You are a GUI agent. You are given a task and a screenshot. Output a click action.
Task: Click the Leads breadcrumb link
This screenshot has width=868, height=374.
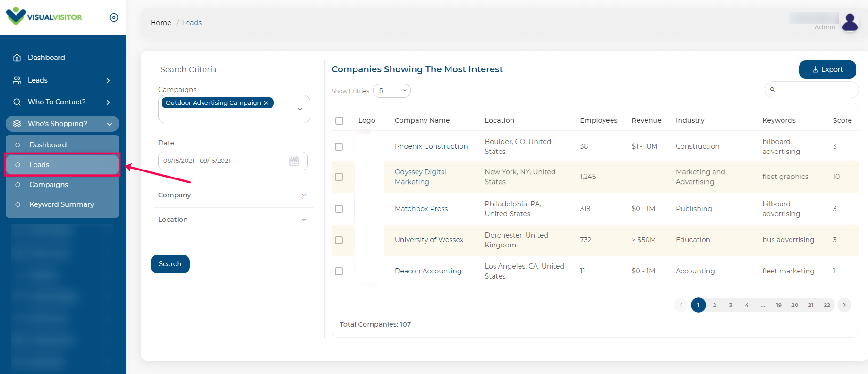192,23
